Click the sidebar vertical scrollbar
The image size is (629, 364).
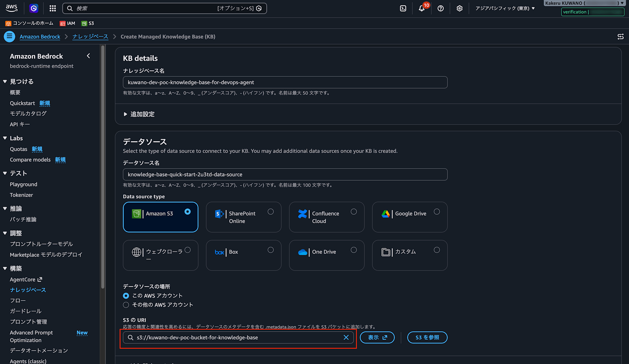(x=103, y=167)
